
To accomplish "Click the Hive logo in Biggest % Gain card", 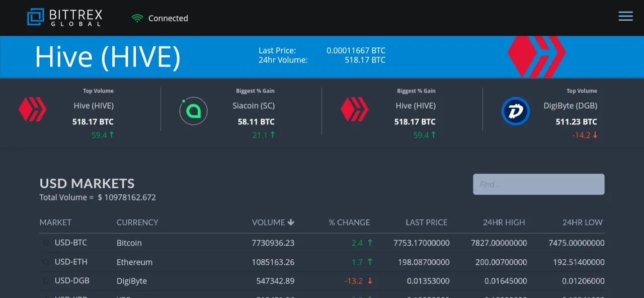I will click(x=355, y=109).
